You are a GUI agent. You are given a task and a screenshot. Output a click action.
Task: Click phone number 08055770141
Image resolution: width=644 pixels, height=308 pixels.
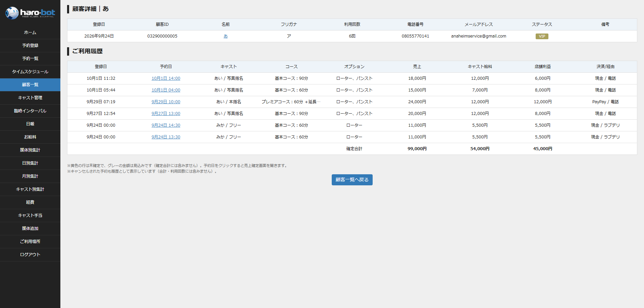[x=415, y=36]
